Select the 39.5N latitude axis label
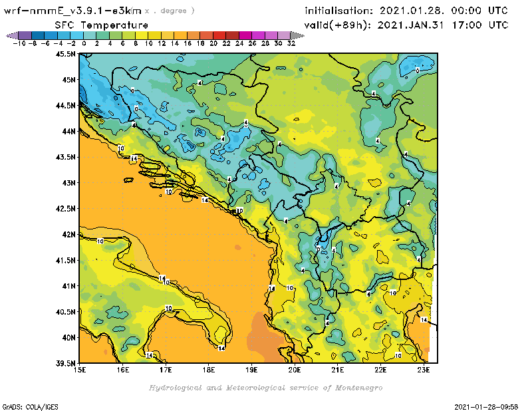Viewport: 532px width, 411px height. pyautogui.click(x=65, y=363)
